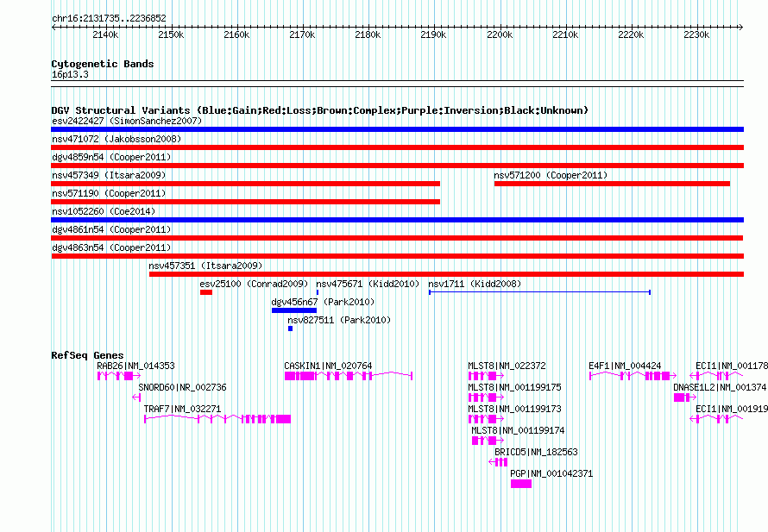Click the small red esv25100 loss bar
This screenshot has width=768, height=532.
(206, 292)
